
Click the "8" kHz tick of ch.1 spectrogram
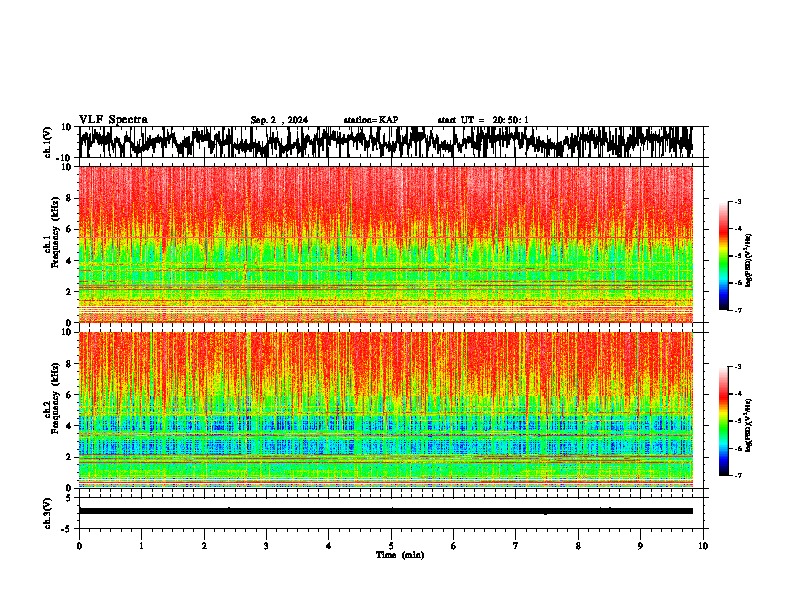click(69, 198)
